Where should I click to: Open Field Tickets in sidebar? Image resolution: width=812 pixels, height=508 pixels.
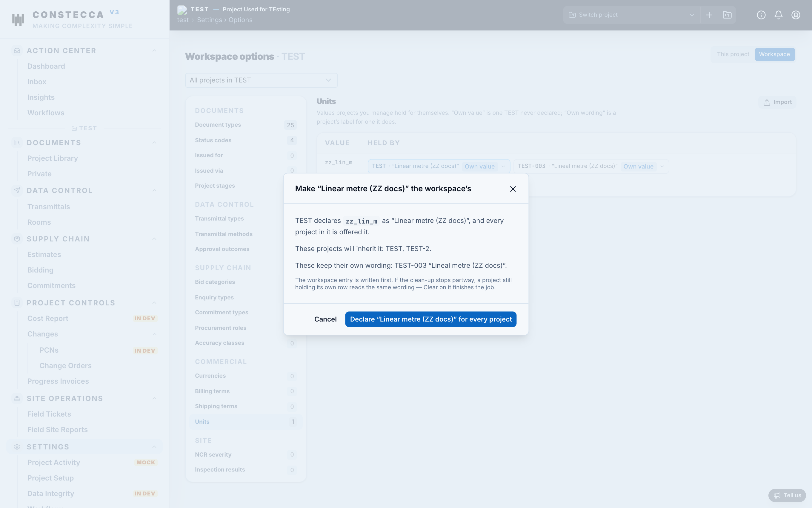click(49, 414)
